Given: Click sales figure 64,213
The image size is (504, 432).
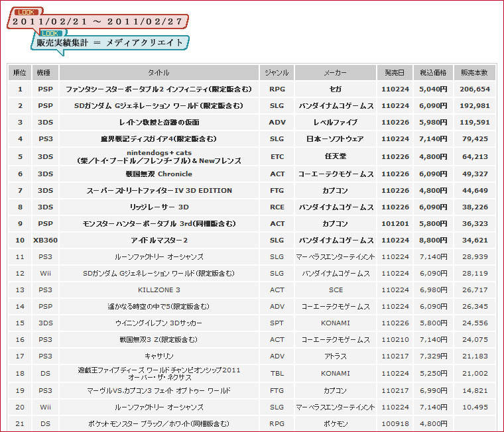Looking at the screenshot, I should click(x=475, y=157).
